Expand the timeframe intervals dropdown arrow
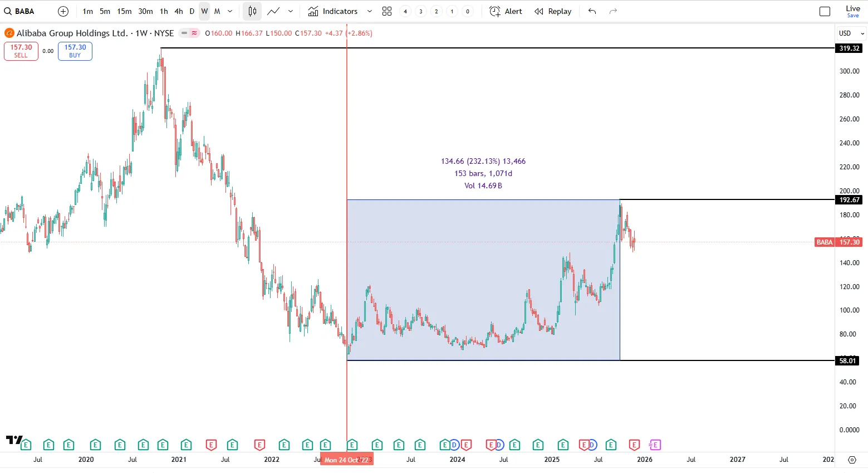Viewport: 868px width, 473px height. coord(230,11)
